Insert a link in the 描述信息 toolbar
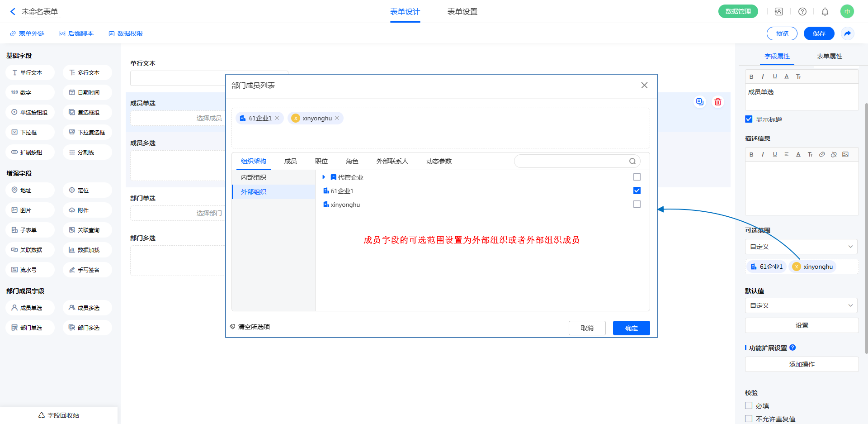This screenshot has width=868, height=424. click(x=822, y=154)
